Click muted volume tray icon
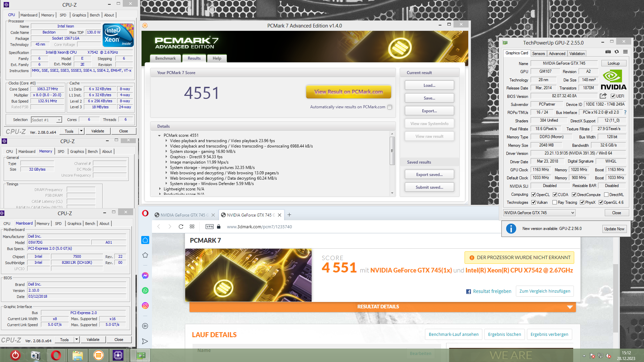This screenshot has height=362, width=644. pos(608,356)
